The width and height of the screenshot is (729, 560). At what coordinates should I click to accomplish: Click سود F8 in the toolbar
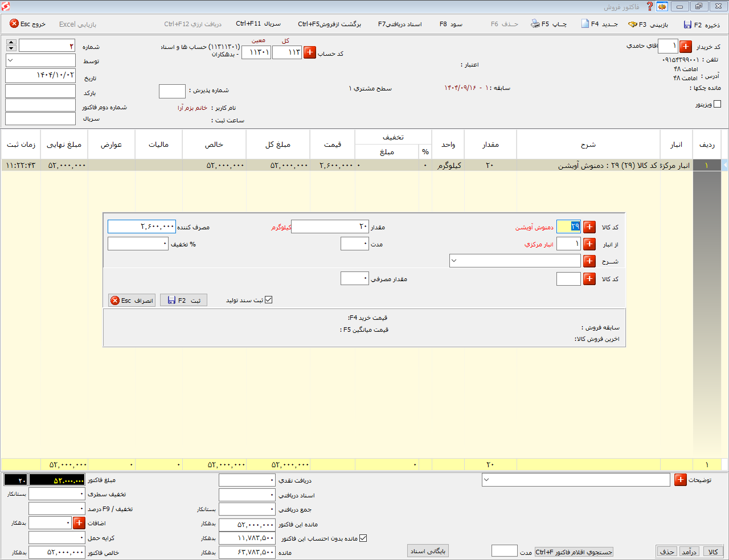tap(451, 24)
